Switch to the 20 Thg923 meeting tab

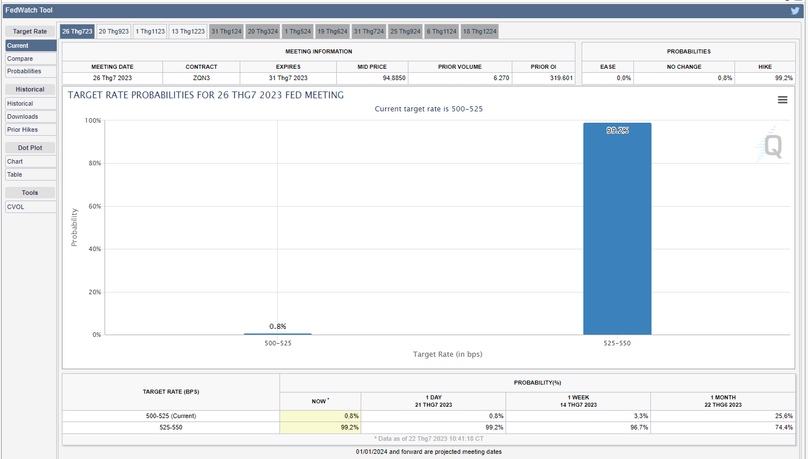(x=114, y=32)
